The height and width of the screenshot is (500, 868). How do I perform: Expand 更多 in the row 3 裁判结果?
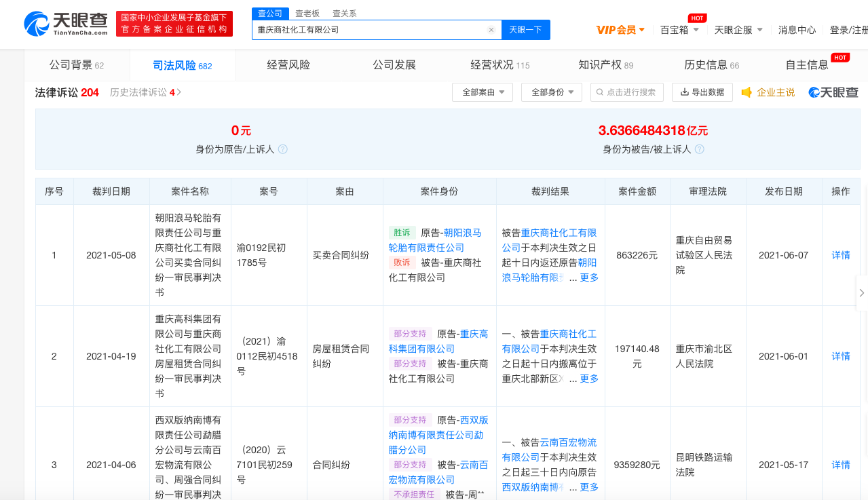[589, 487]
